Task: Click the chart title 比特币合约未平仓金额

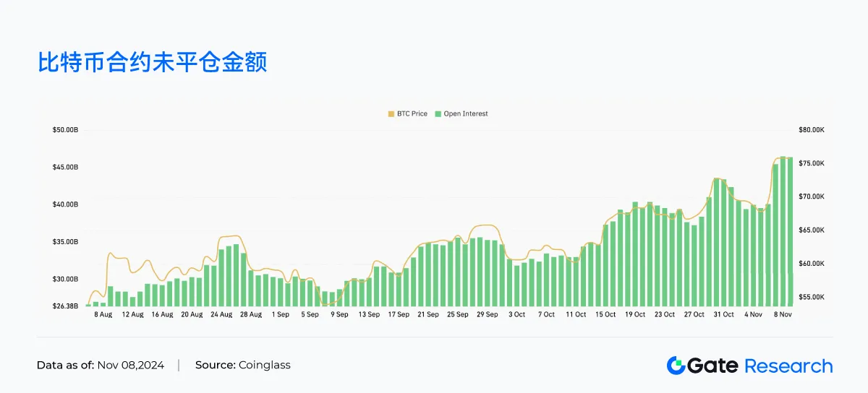Action: point(152,62)
